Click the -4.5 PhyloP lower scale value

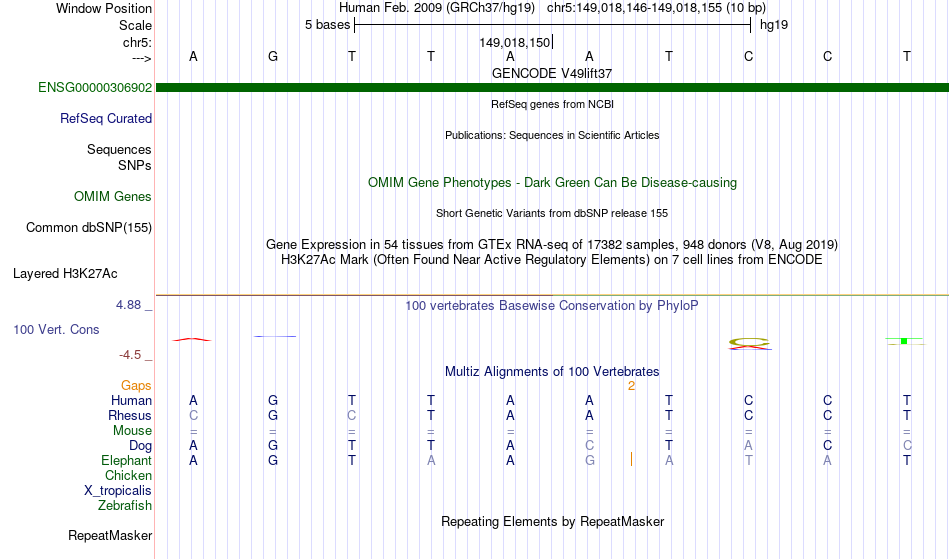(x=130, y=355)
